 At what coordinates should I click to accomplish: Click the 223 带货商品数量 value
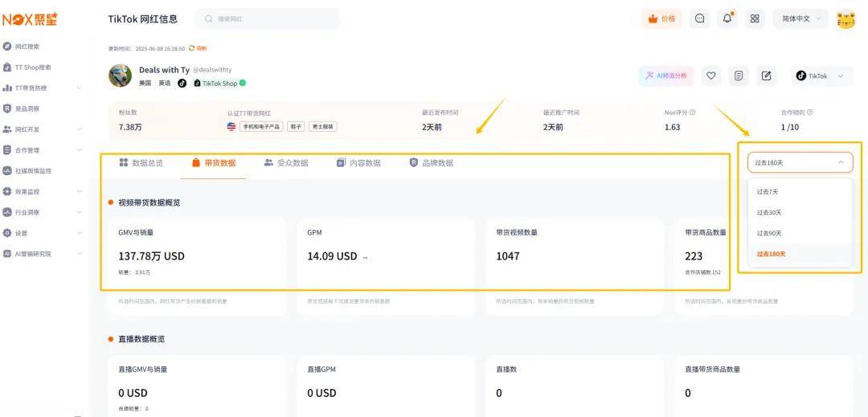694,256
